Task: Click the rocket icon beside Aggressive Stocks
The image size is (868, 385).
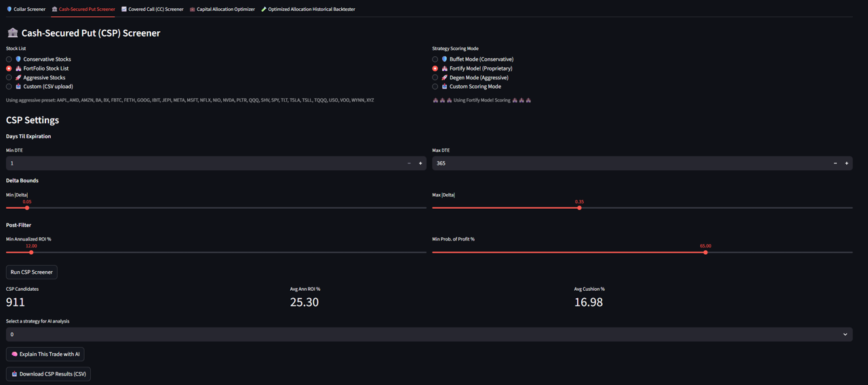Action: point(18,78)
